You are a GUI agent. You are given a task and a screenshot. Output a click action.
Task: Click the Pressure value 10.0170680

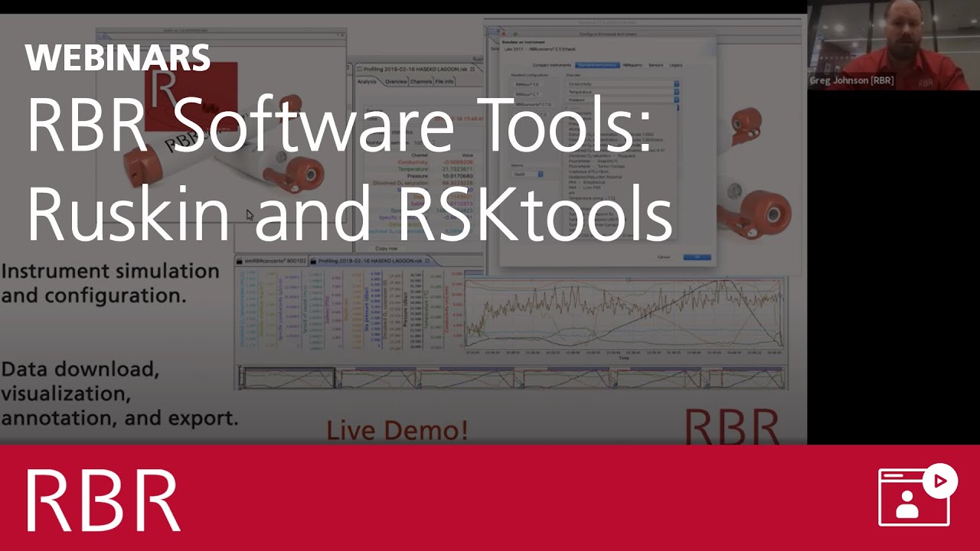coord(459,175)
